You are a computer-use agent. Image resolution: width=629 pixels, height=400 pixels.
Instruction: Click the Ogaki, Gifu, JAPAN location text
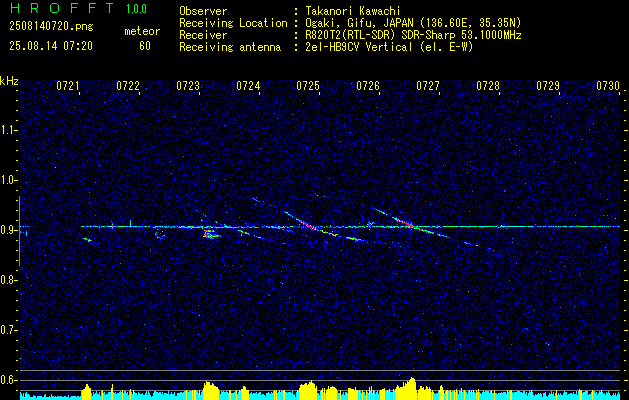tap(413, 23)
